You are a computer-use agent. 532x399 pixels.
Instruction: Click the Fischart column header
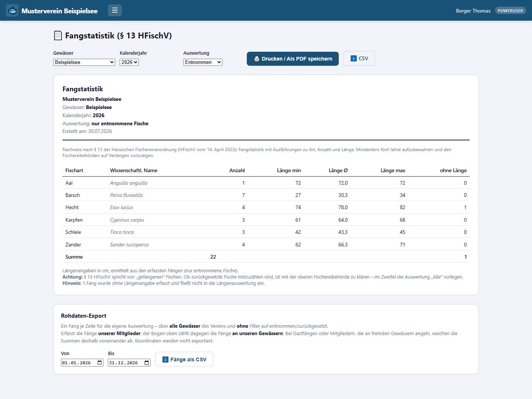[x=74, y=170]
